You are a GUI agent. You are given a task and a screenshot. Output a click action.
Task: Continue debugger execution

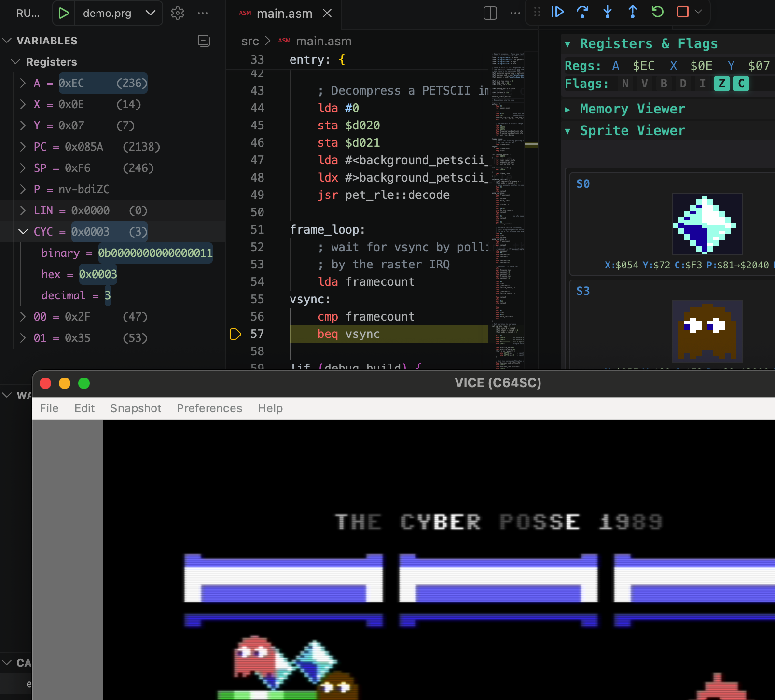(x=557, y=12)
